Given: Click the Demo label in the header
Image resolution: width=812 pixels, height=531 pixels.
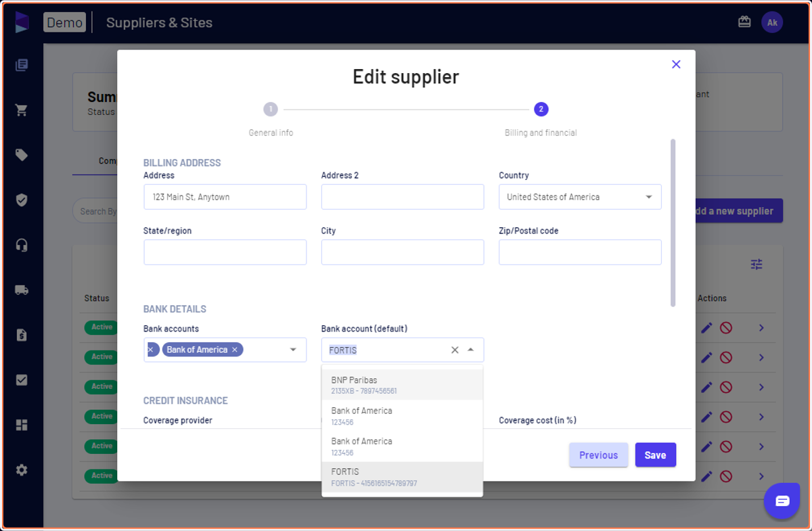Looking at the screenshot, I should [x=65, y=22].
